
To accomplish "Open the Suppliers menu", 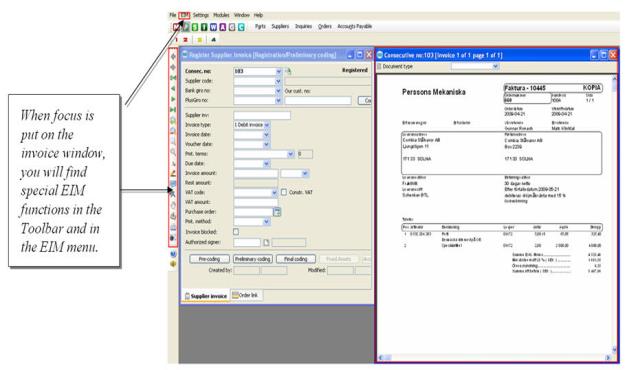I will pyautogui.click(x=280, y=26).
